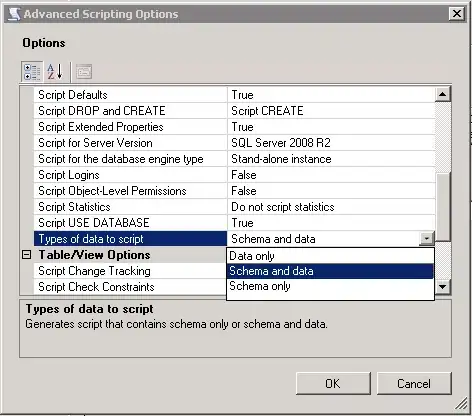Screen dimensions: 472x416
Task: Select the Script Change Tracking row
Action: [130, 271]
